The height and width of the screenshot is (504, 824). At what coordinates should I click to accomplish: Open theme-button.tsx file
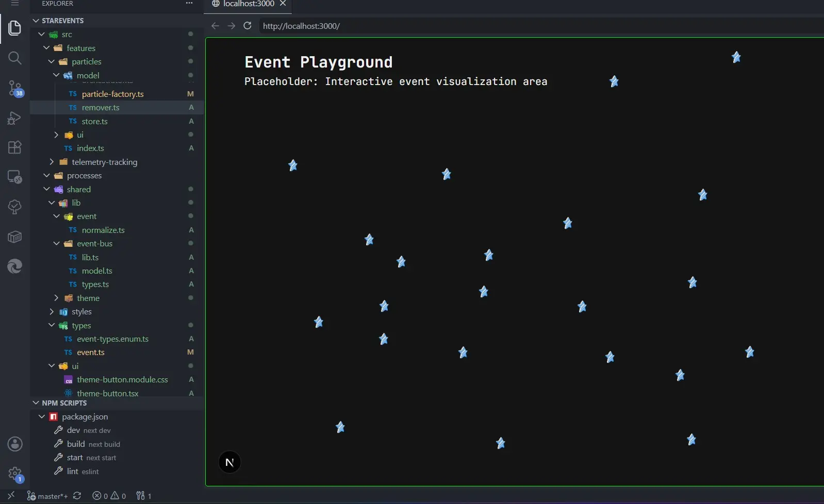pos(108,393)
